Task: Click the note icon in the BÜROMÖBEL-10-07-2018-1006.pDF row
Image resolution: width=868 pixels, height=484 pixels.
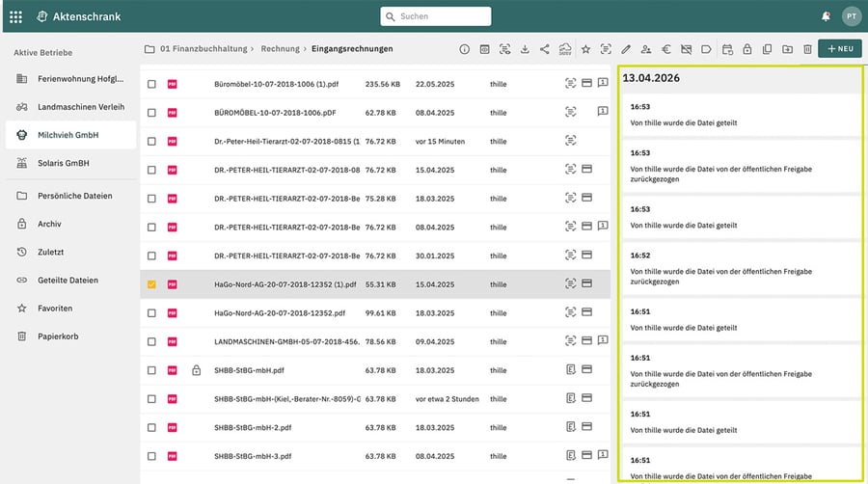Action: [x=603, y=112]
